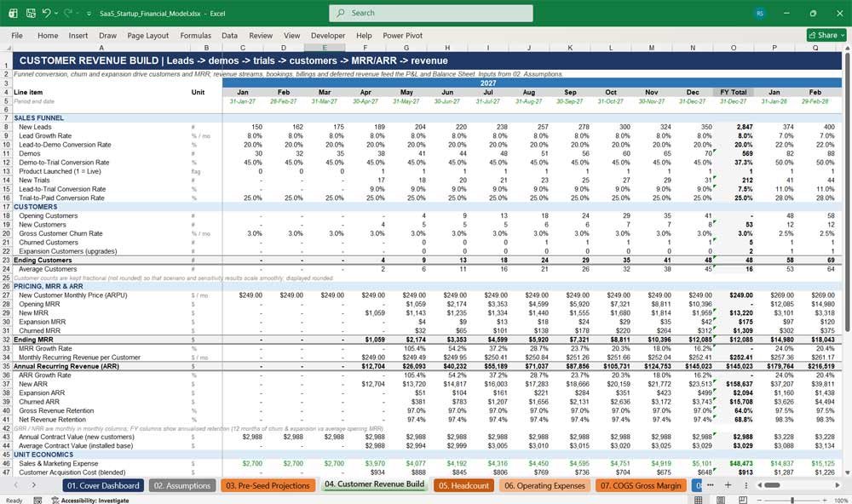Viewport: 852px width, 504px height.
Task: Open 03. Pre-Seed Projections sheet
Action: (x=268, y=485)
